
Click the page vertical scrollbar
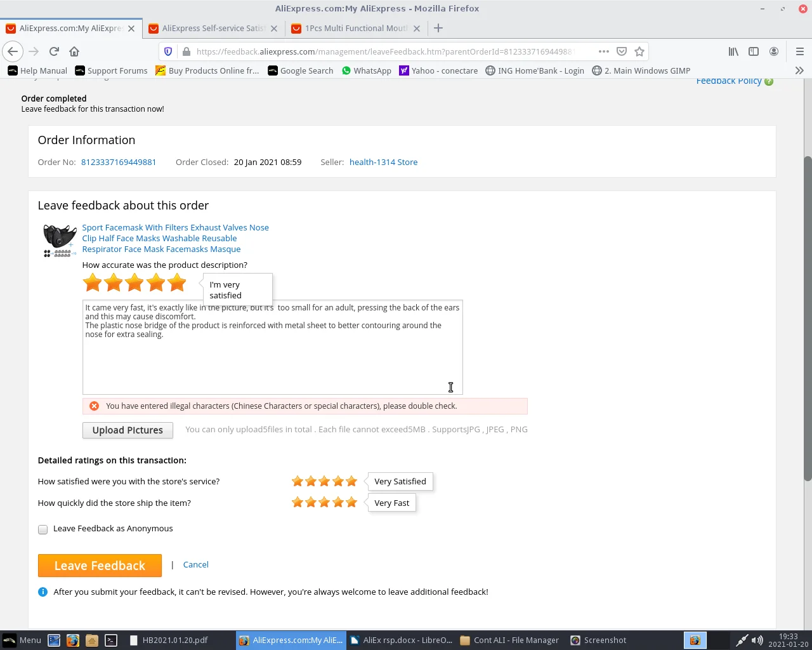[807, 317]
